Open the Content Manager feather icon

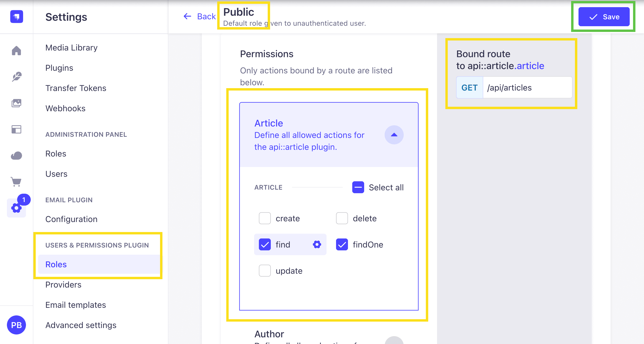point(16,77)
